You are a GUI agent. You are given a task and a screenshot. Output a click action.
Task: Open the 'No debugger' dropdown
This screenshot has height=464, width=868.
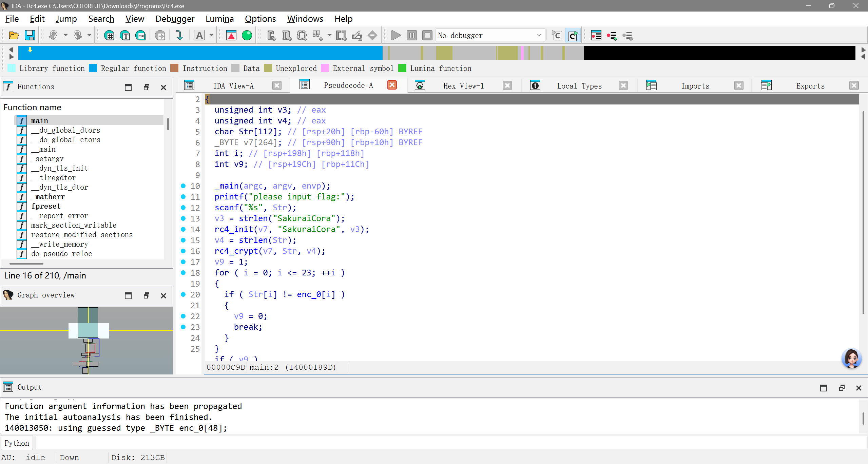tap(539, 35)
